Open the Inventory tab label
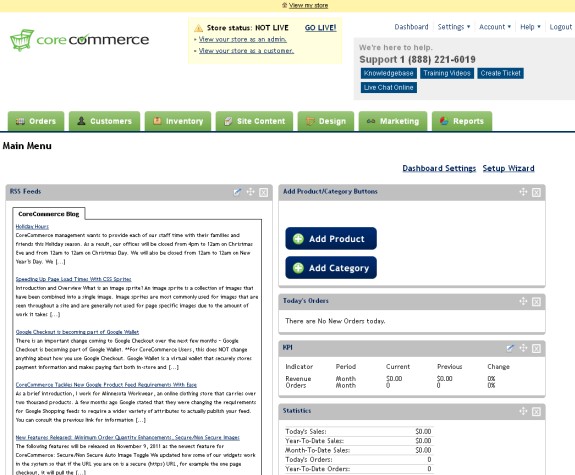The image size is (575, 475). coord(184,121)
